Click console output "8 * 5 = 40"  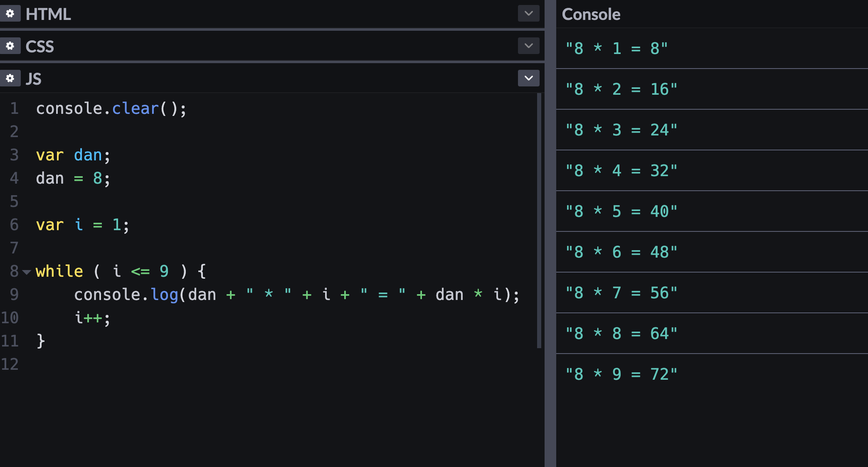click(621, 211)
